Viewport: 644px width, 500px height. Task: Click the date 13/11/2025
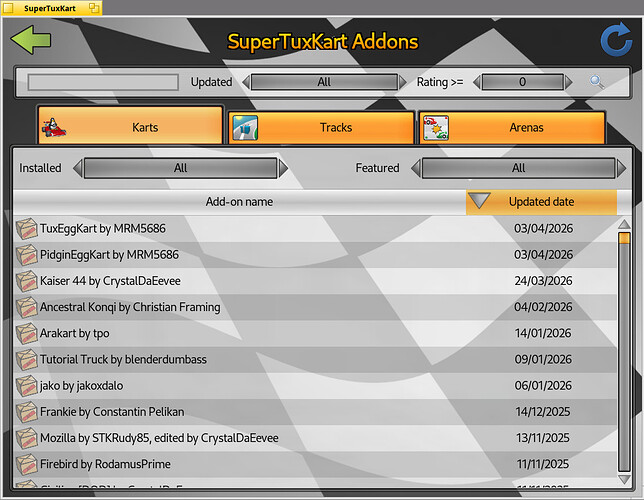coord(543,438)
